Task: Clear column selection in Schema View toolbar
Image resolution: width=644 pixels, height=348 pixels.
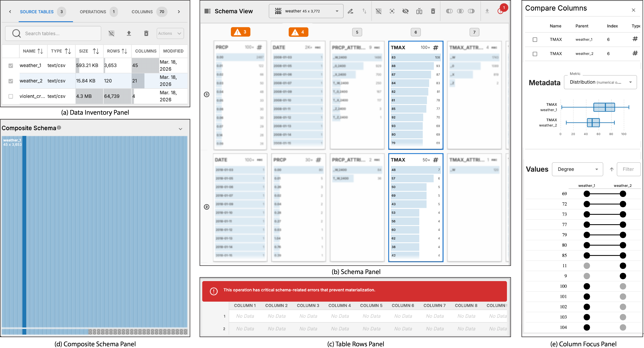Action: click(x=379, y=11)
